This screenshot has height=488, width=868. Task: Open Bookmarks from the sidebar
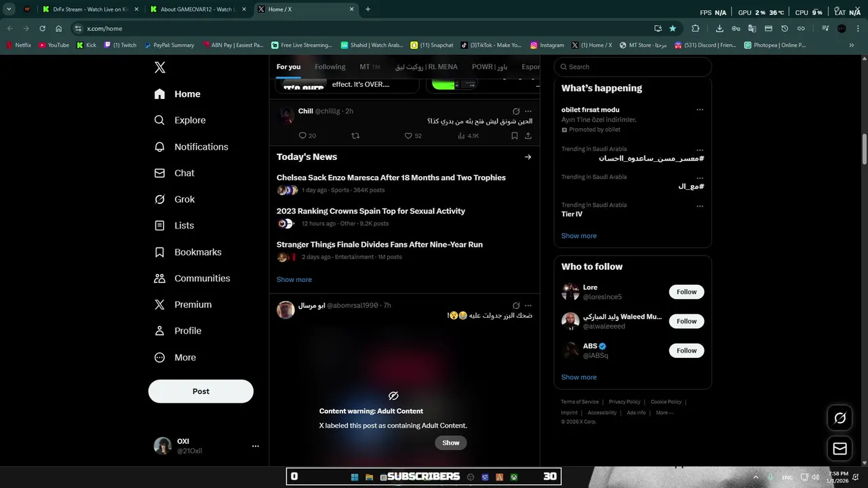coord(188,252)
